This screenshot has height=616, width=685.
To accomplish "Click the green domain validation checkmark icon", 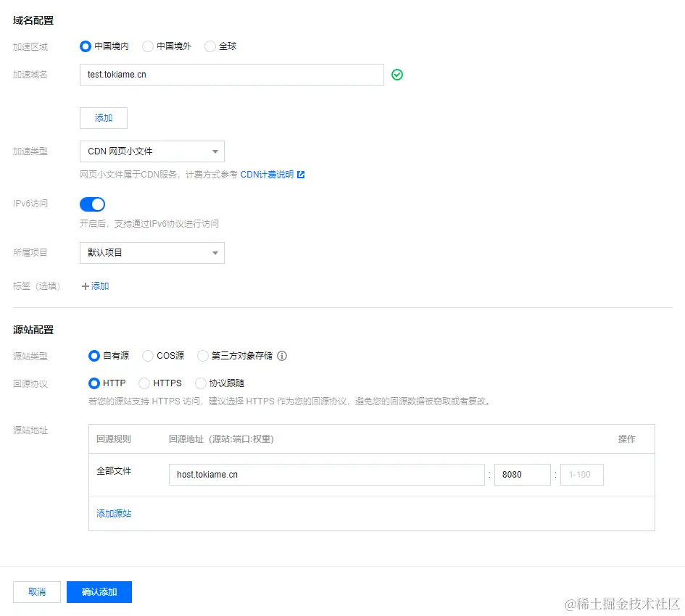I will pyautogui.click(x=397, y=75).
